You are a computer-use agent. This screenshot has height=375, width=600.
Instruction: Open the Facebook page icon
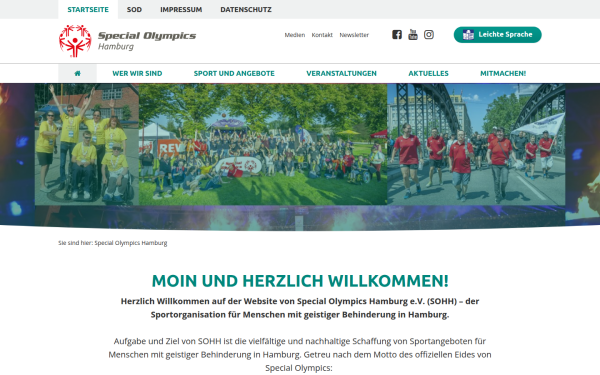397,34
